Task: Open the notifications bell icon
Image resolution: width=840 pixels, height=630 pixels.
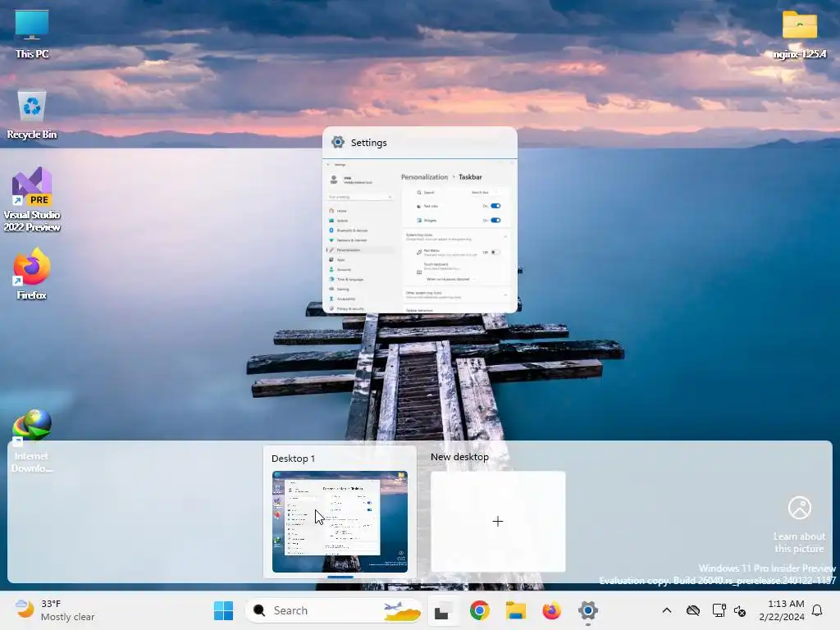Action: [x=817, y=610]
